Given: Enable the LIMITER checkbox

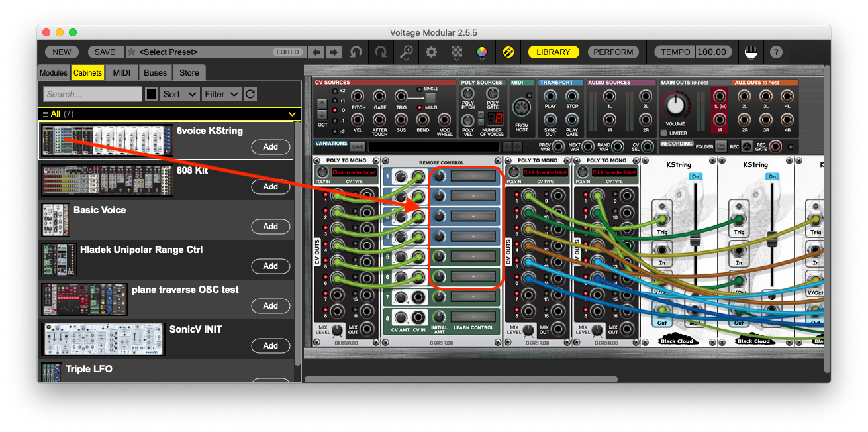Looking at the screenshot, I should tap(663, 133).
